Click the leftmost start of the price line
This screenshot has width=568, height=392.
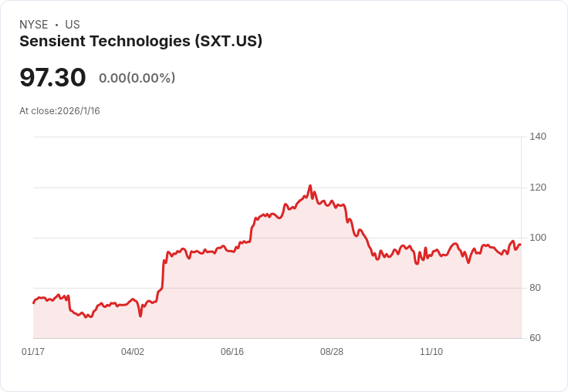34,303
